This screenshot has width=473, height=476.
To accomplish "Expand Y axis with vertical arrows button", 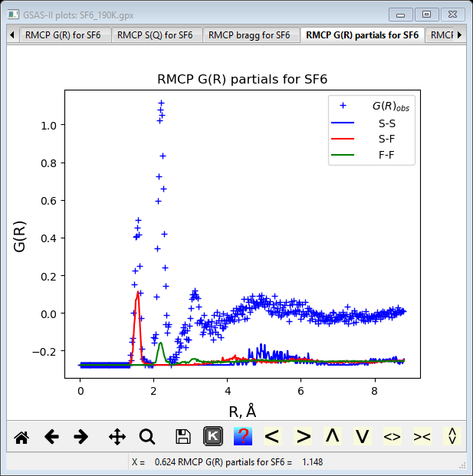I will [x=452, y=436].
